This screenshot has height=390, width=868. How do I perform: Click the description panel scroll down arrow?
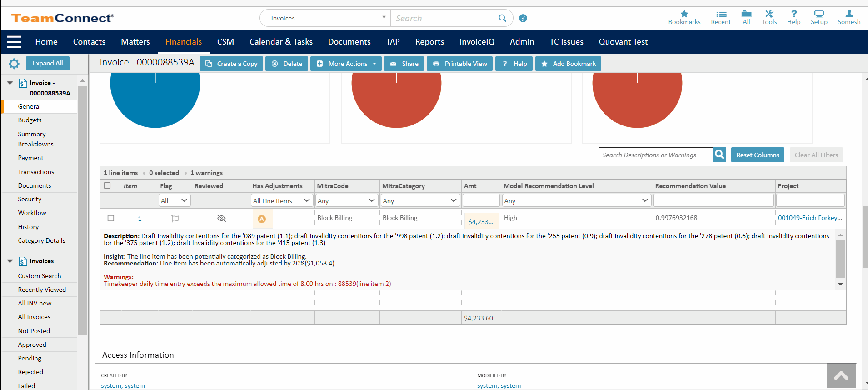[x=840, y=284]
